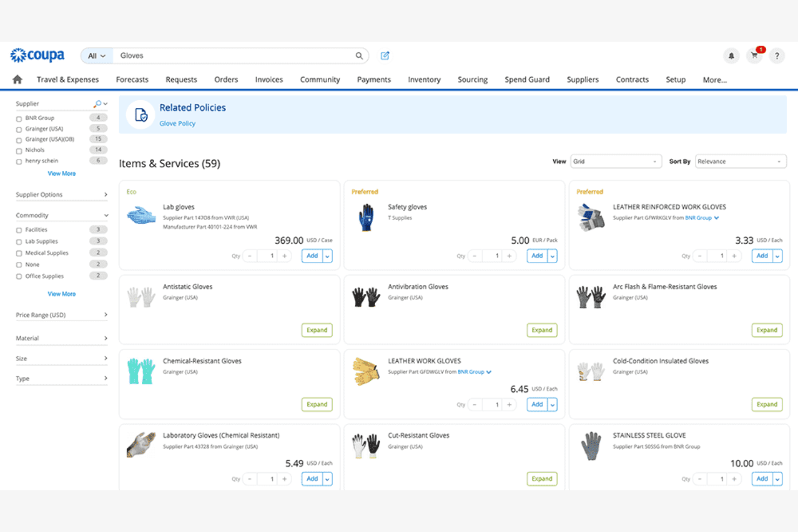Increase quantity for Safety gloves

510,256
